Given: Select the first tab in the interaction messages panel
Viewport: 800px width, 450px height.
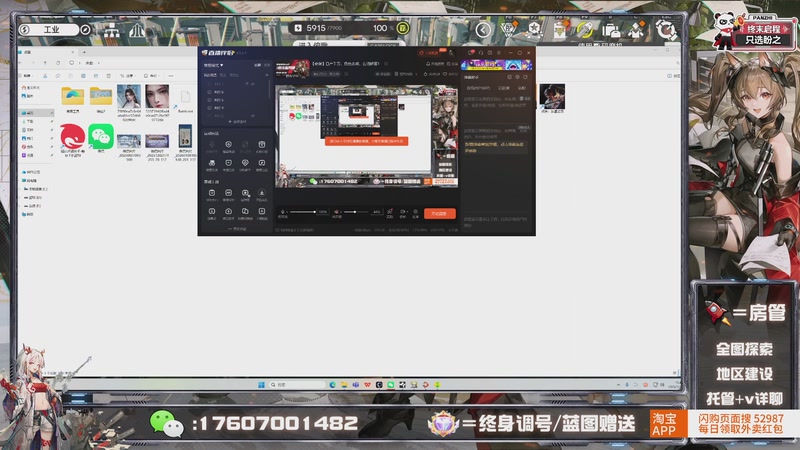Looking at the screenshot, I should pyautogui.click(x=479, y=88).
